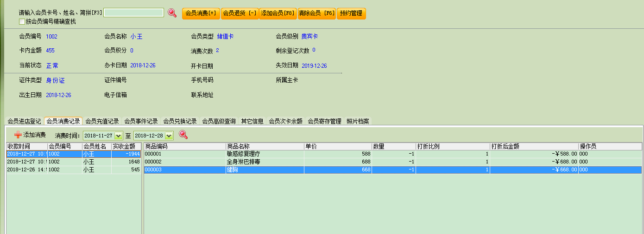Click the expiry date value 2019-12-26

click(x=314, y=66)
